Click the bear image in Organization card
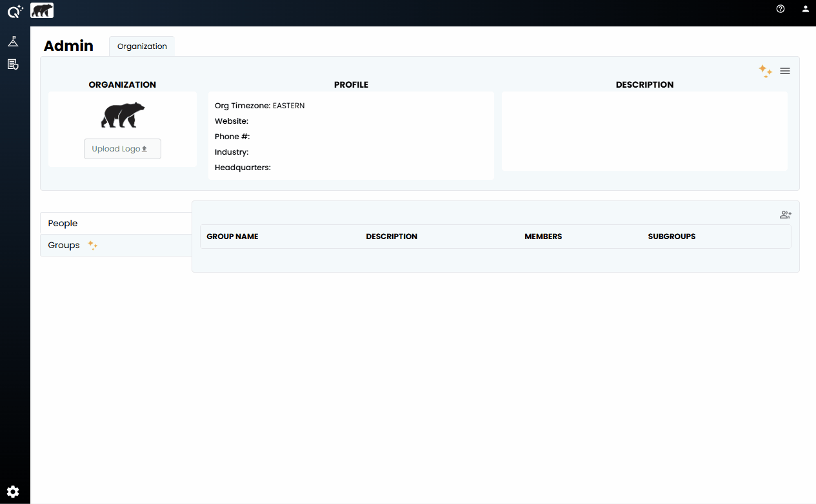The width and height of the screenshot is (816, 504). pyautogui.click(x=123, y=115)
